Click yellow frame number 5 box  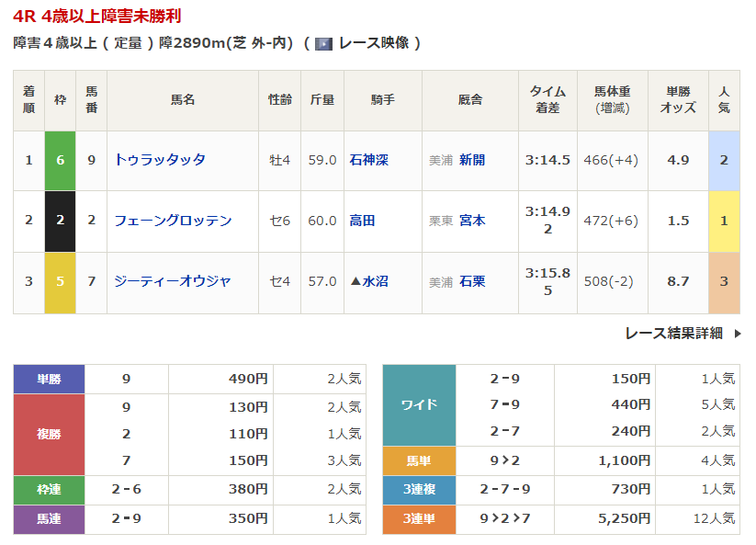(61, 281)
